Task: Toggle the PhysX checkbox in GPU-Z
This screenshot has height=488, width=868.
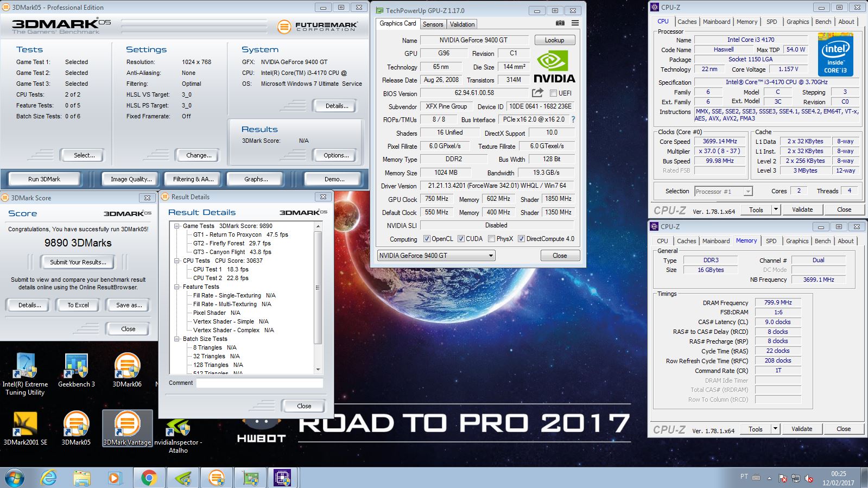Action: 491,238
